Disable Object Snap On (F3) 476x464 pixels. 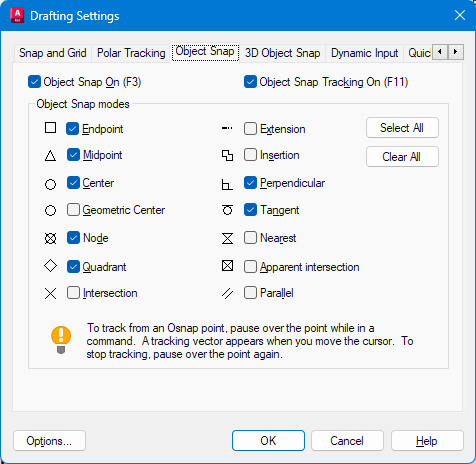[x=34, y=82]
